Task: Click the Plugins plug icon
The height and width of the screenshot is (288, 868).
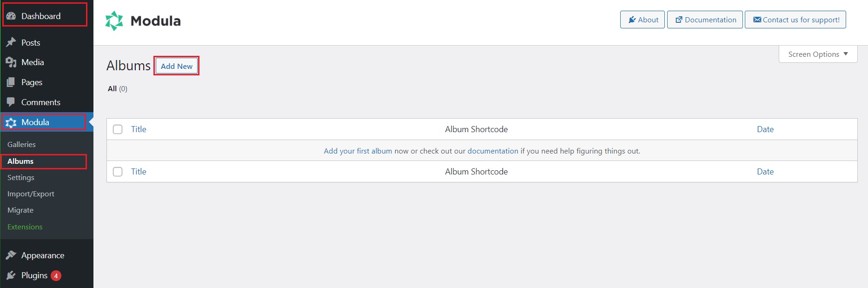Action: point(11,275)
